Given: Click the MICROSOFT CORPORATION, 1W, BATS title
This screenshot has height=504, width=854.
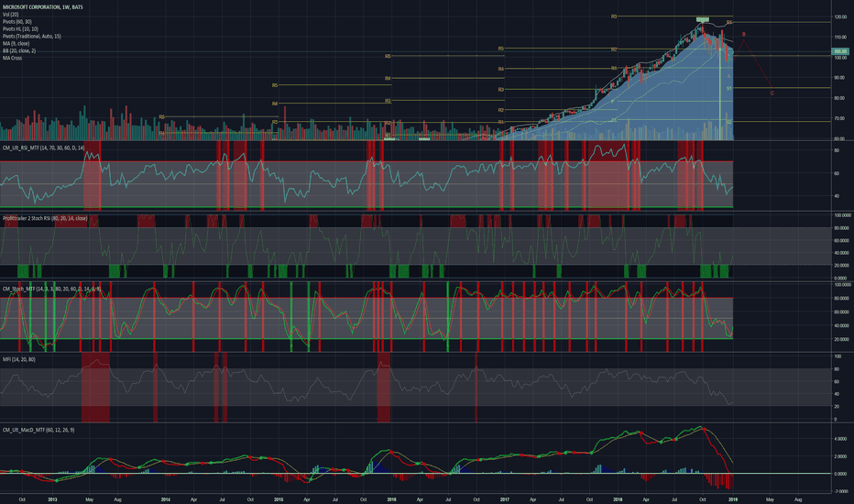Looking at the screenshot, I should coord(42,7).
